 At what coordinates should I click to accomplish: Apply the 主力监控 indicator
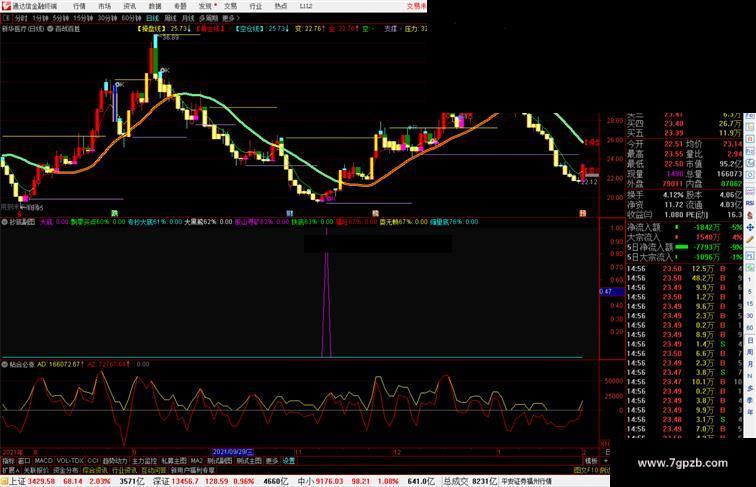(145, 461)
